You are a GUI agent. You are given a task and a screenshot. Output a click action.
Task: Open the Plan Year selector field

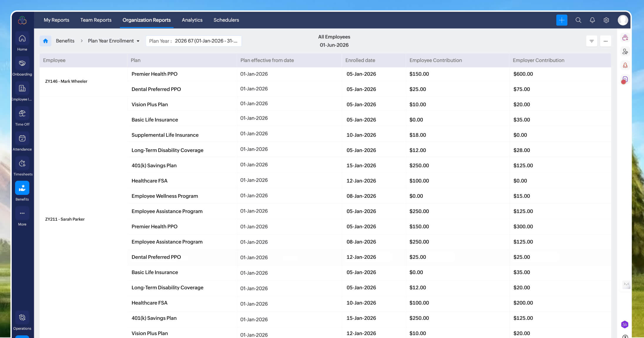tap(194, 41)
